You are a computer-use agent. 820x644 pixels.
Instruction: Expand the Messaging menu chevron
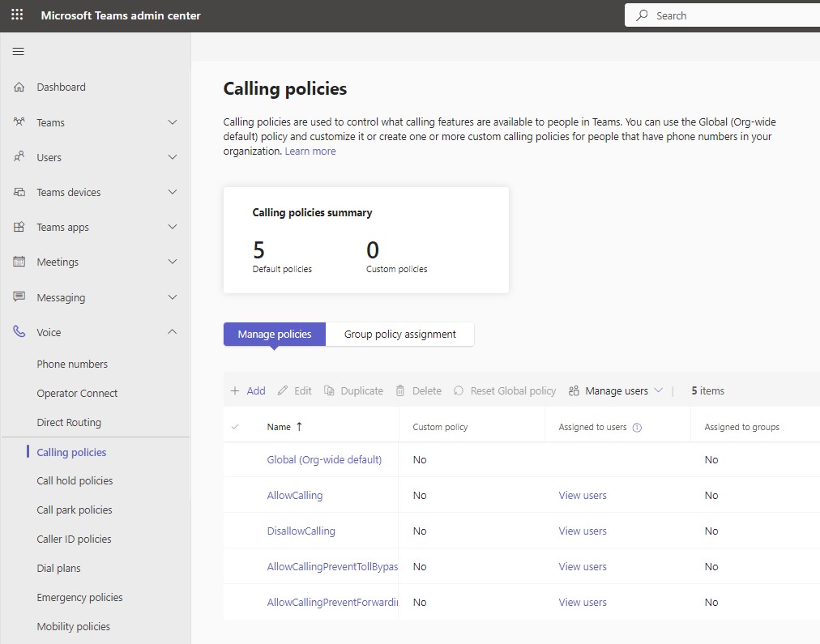tap(172, 297)
